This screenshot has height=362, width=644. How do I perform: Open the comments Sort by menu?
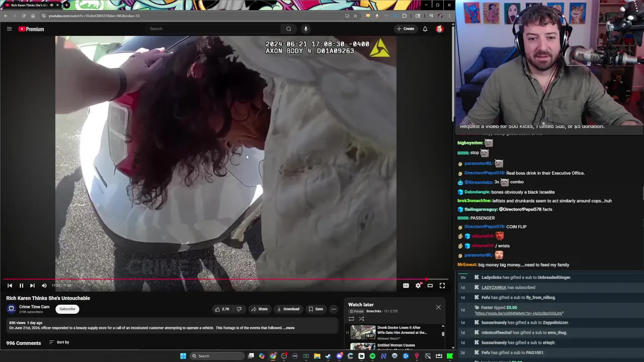tap(59, 342)
